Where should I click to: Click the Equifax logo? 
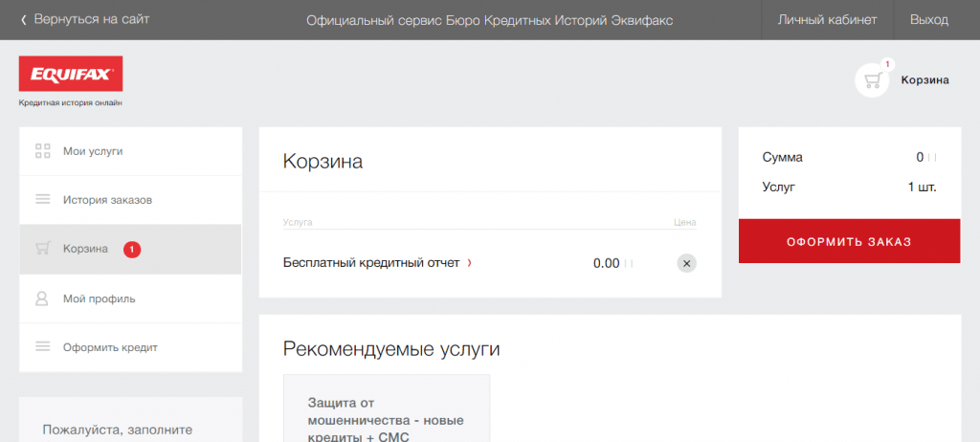pos(71,74)
